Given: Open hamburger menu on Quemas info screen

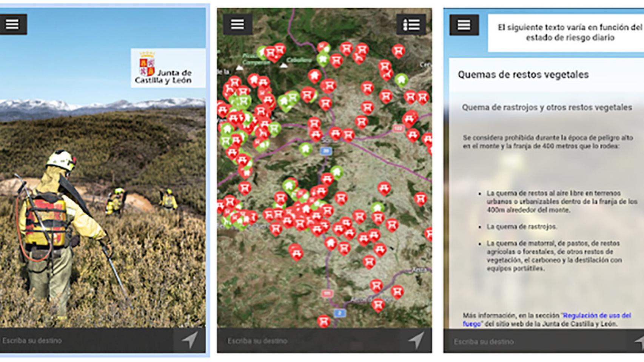Looking at the screenshot, I should [x=464, y=25].
